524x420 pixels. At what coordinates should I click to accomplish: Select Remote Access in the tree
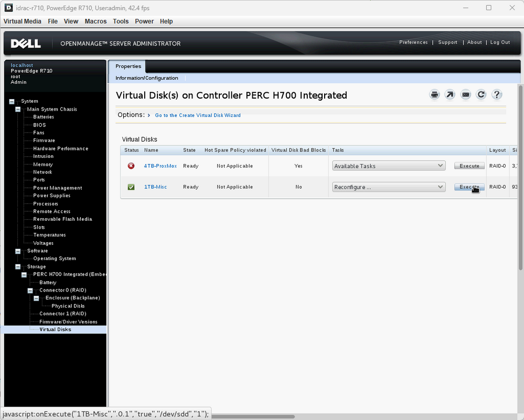pos(52,211)
